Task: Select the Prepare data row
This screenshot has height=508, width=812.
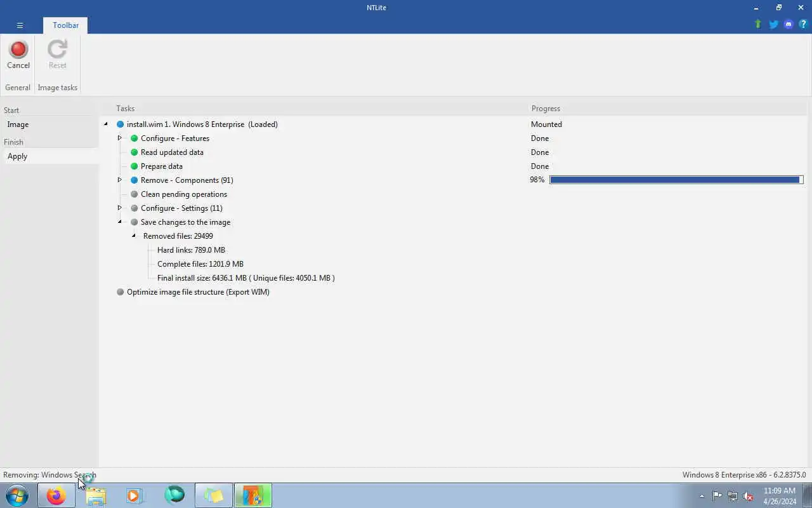Action: 162,166
